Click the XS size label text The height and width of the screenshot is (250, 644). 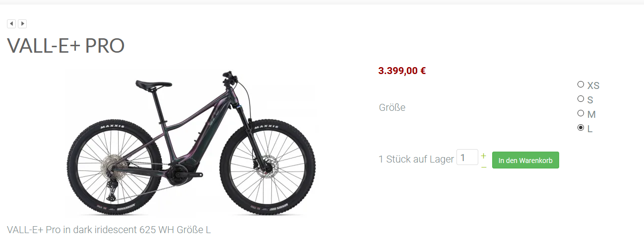[593, 85]
